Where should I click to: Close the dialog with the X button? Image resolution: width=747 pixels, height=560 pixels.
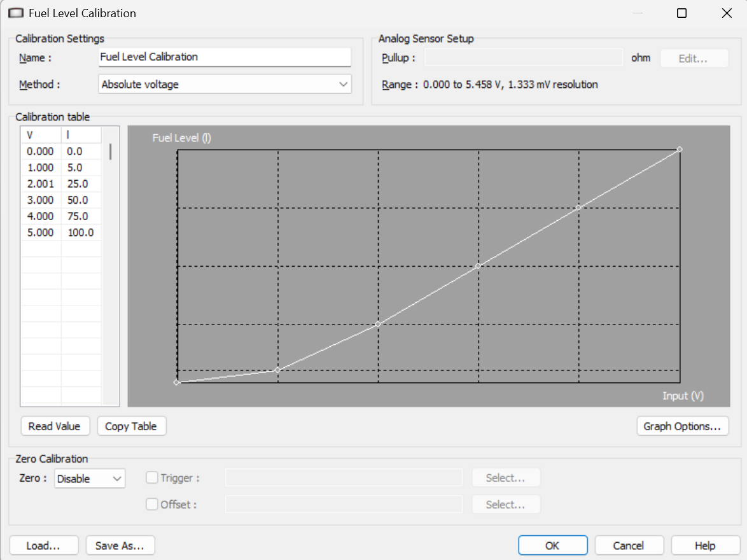pyautogui.click(x=726, y=13)
